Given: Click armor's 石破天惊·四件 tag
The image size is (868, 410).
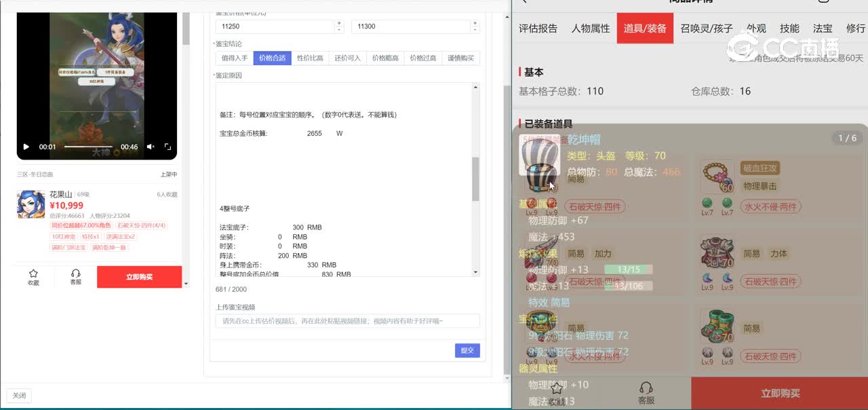Looking at the screenshot, I should (x=770, y=281).
